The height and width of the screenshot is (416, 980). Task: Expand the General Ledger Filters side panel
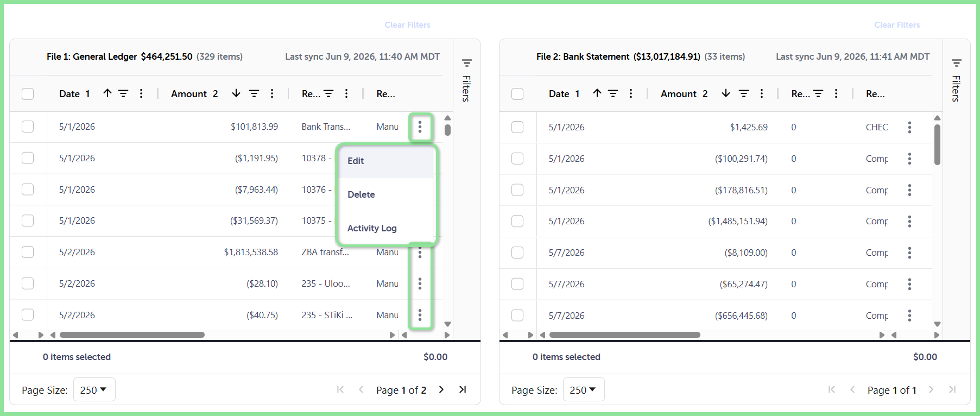tap(466, 79)
